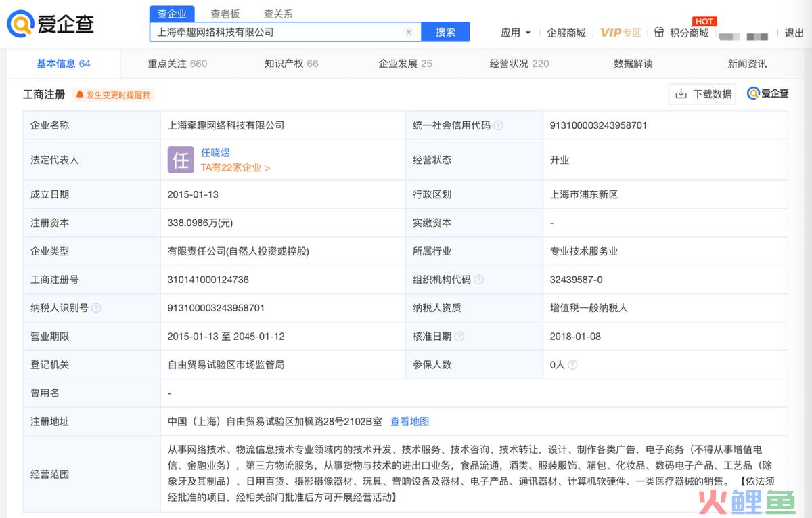Image resolution: width=812 pixels, height=518 pixels.
Task: Click the red HOT badge
Action: tap(704, 22)
